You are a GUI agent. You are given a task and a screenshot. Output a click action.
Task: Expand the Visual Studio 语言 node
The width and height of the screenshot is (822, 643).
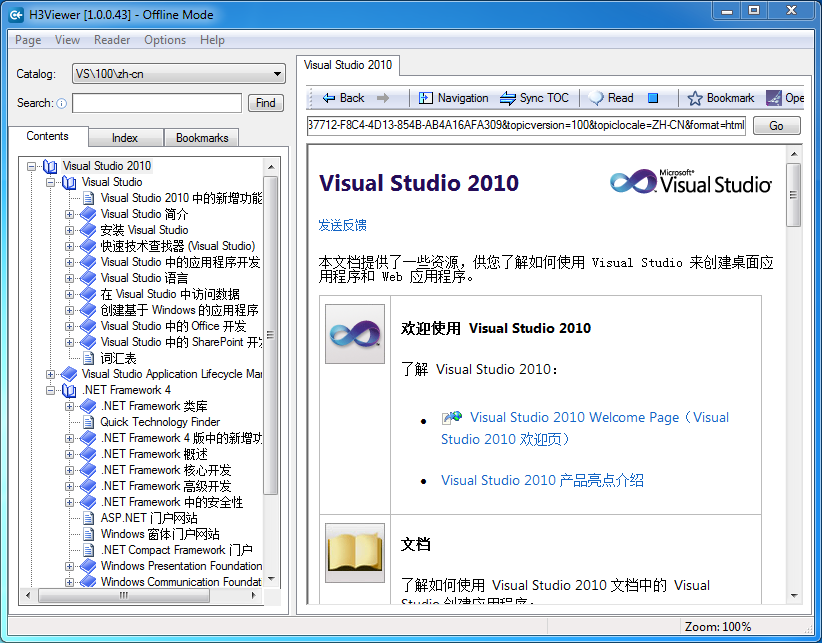click(69, 278)
